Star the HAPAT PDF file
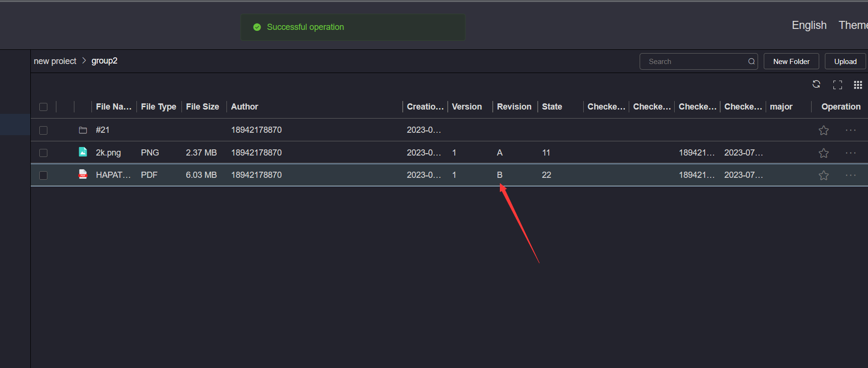Image resolution: width=868 pixels, height=368 pixels. 823,175
